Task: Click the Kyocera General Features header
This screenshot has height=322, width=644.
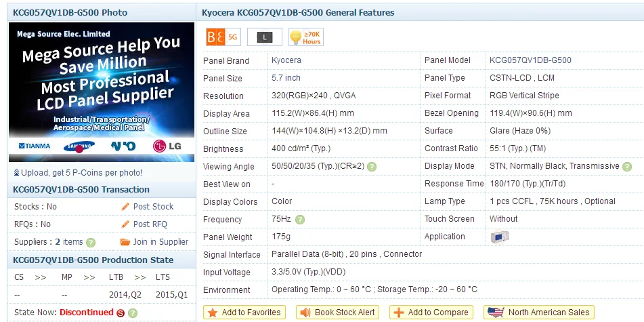Action: [298, 13]
